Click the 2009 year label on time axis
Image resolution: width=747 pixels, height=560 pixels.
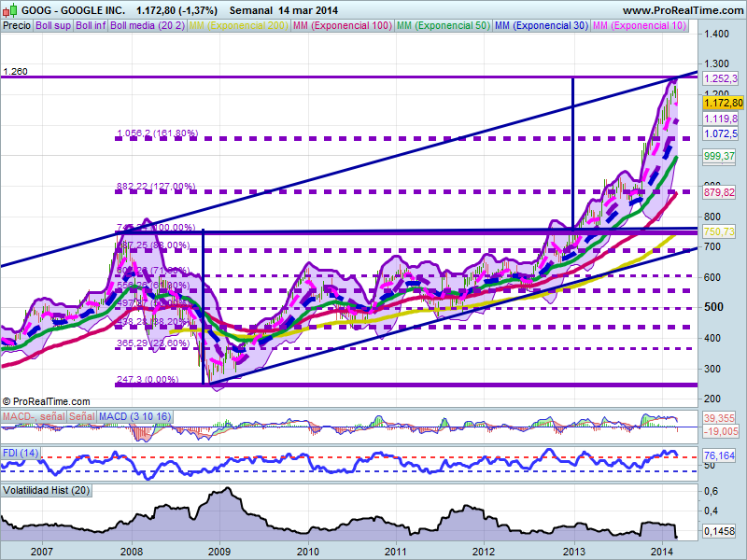[219, 552]
